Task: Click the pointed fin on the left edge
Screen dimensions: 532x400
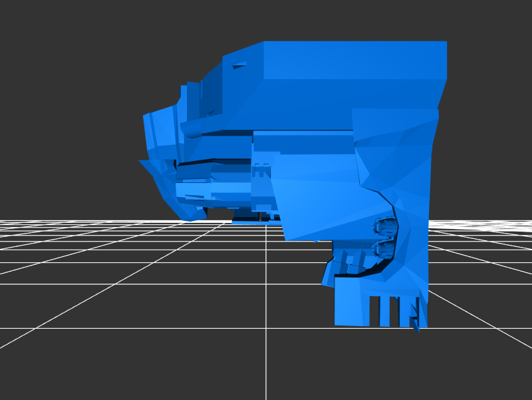Action: point(148,166)
